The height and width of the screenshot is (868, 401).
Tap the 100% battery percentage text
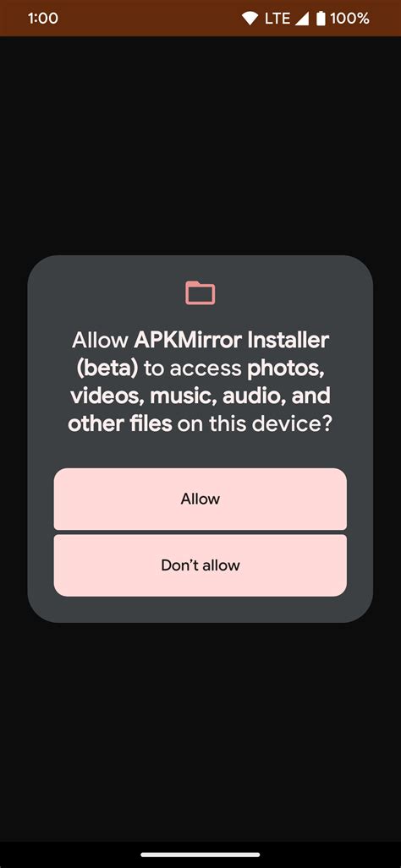point(349,19)
